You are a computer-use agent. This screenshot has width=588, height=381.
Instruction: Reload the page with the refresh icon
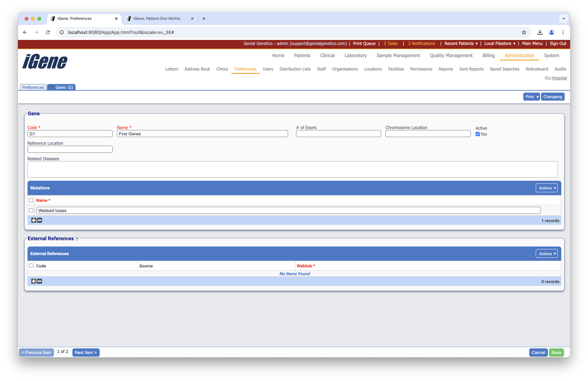[x=48, y=32]
